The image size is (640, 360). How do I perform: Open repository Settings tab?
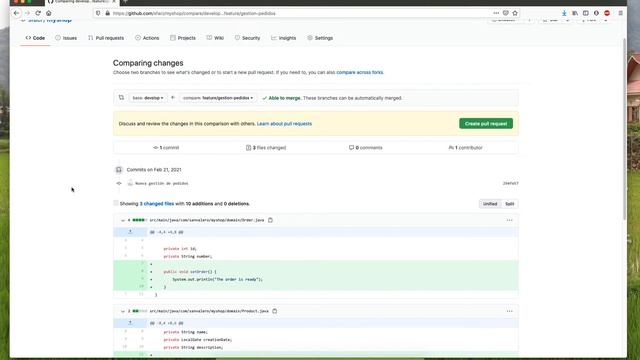320,38
